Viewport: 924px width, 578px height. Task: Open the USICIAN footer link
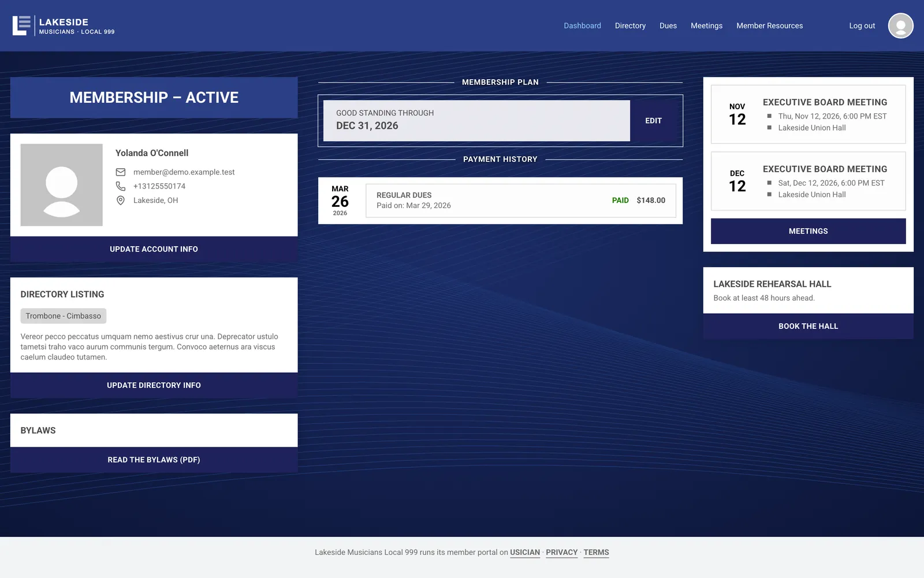coord(525,553)
